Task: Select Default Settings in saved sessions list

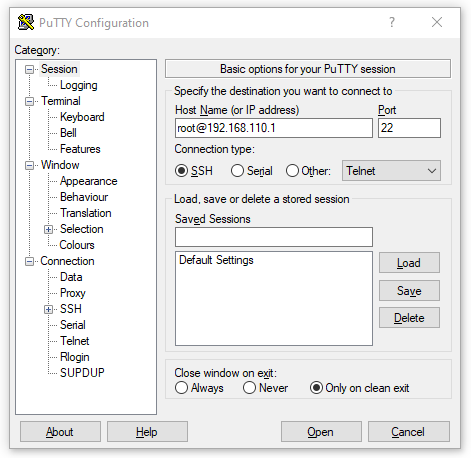Action: (x=216, y=260)
